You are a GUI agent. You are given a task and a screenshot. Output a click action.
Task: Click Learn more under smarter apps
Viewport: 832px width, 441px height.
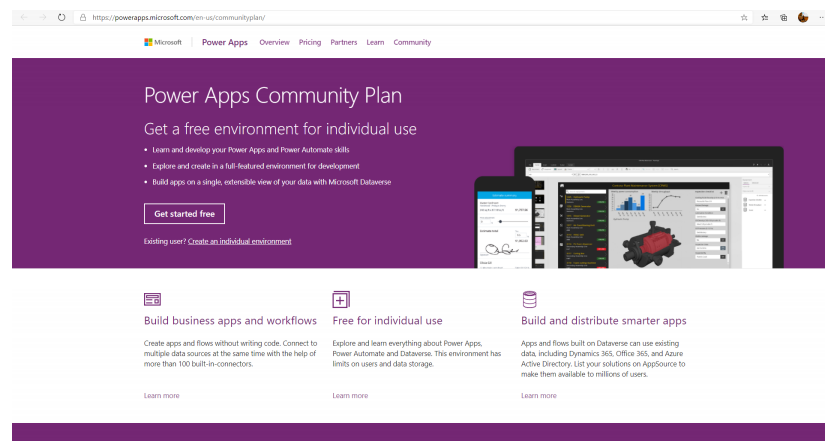[x=539, y=396]
